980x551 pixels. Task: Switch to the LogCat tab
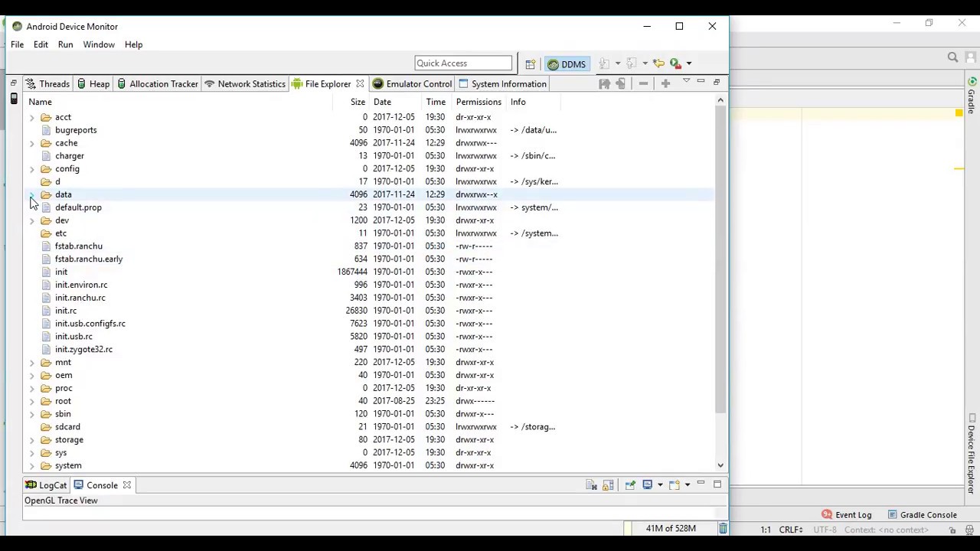pos(46,485)
